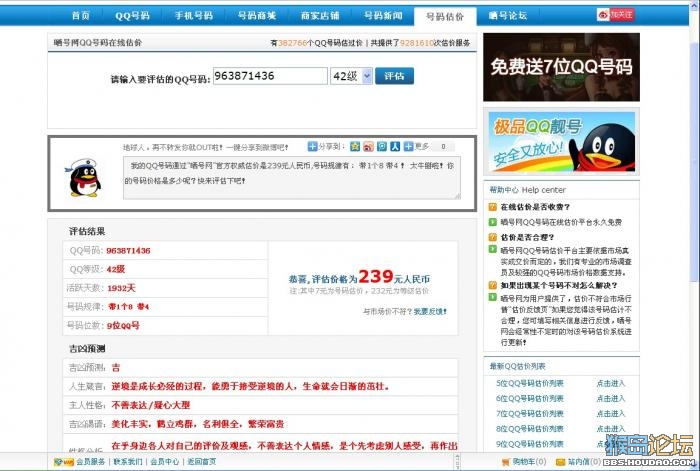Screen dimensions: 700x471
Task: Open the 首页 nav tab
Action: point(81,16)
